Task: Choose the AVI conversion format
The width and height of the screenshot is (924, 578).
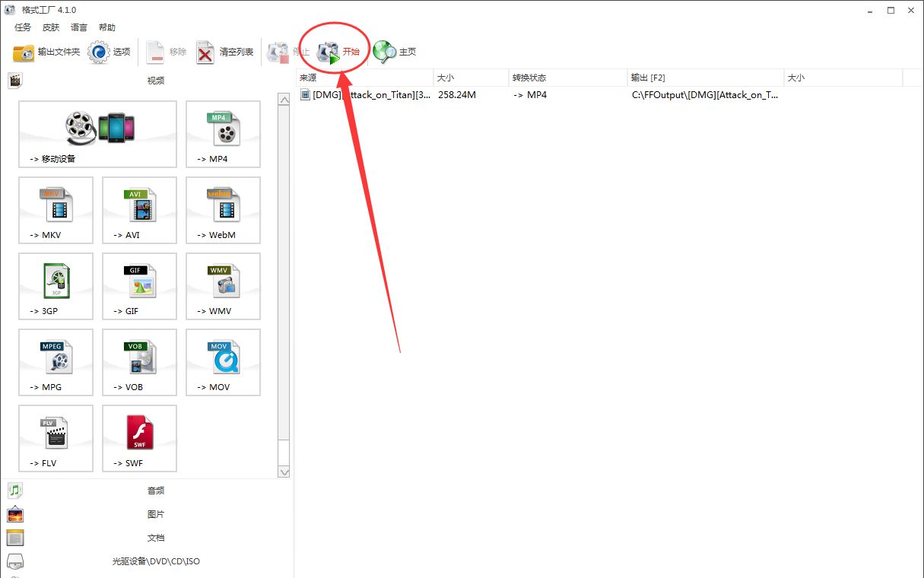Action: coord(139,210)
